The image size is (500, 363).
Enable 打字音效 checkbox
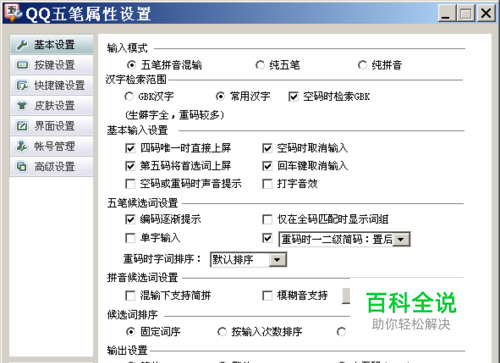[x=267, y=184]
